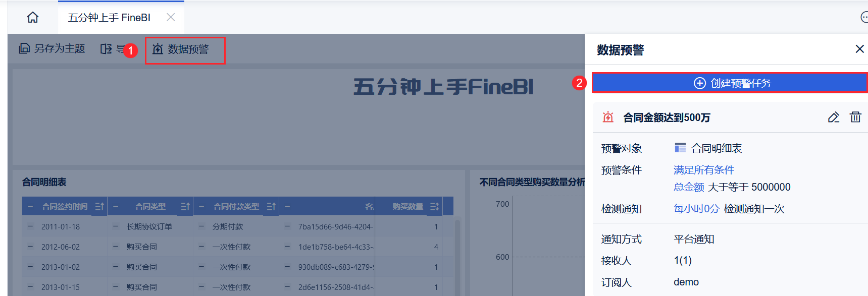Click the sort icon for 合同付款类型 column
Viewport: 868px width, 296px height.
click(x=271, y=206)
